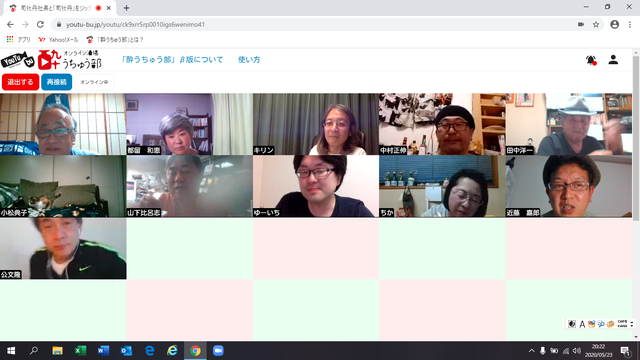
Task: Launch Outlook from the taskbar
Action: tap(126, 351)
